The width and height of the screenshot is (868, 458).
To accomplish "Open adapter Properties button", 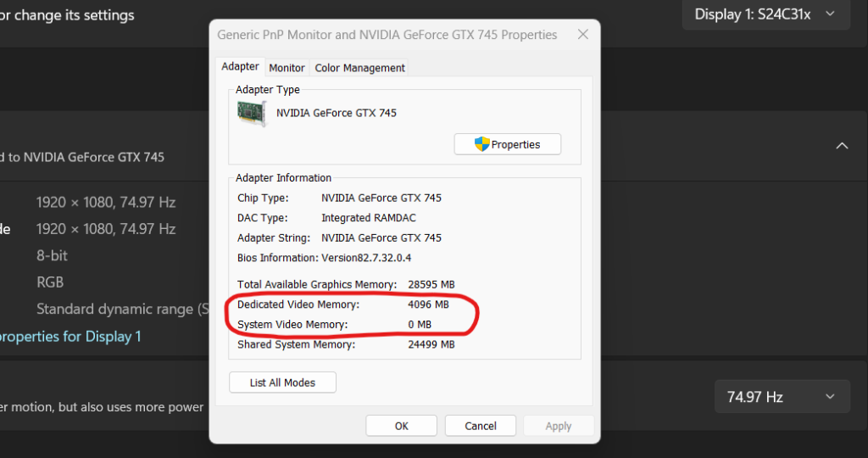I will 508,144.
